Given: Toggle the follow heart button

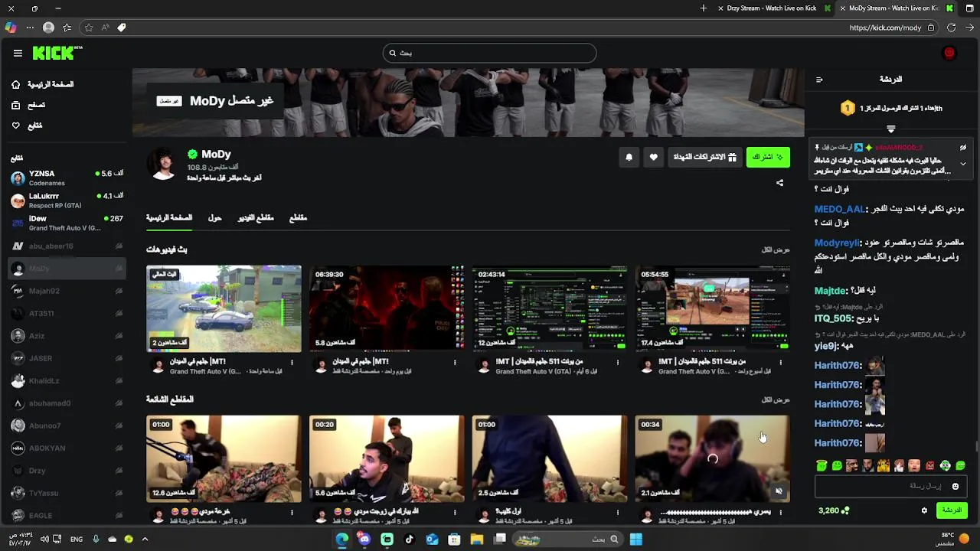Looking at the screenshot, I should click(x=653, y=157).
